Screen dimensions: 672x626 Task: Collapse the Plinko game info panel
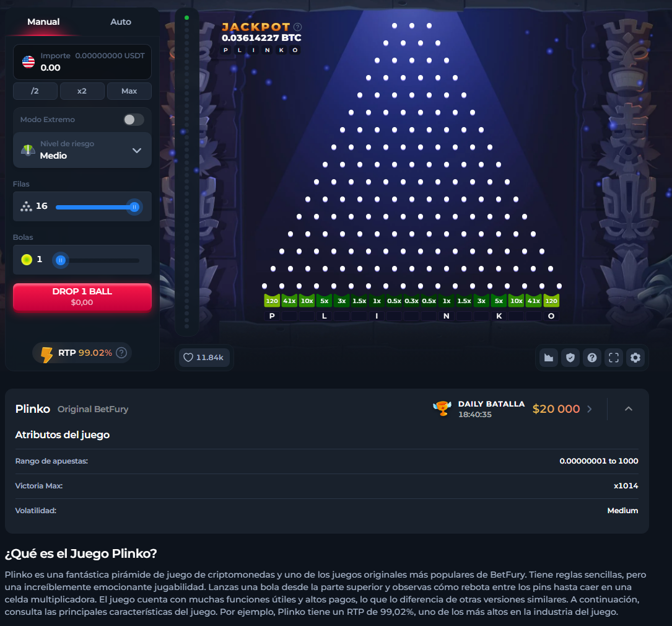tap(628, 409)
